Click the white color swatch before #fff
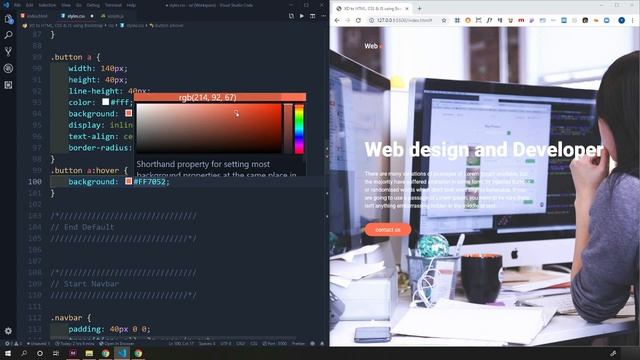The width and height of the screenshot is (640, 360). (106, 102)
